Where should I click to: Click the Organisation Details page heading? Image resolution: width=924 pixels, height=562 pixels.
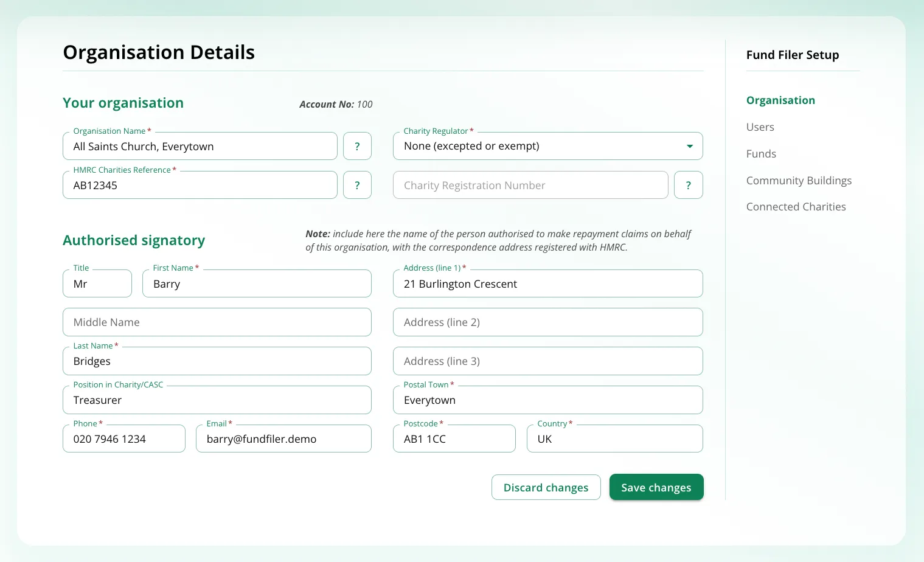[x=159, y=52]
